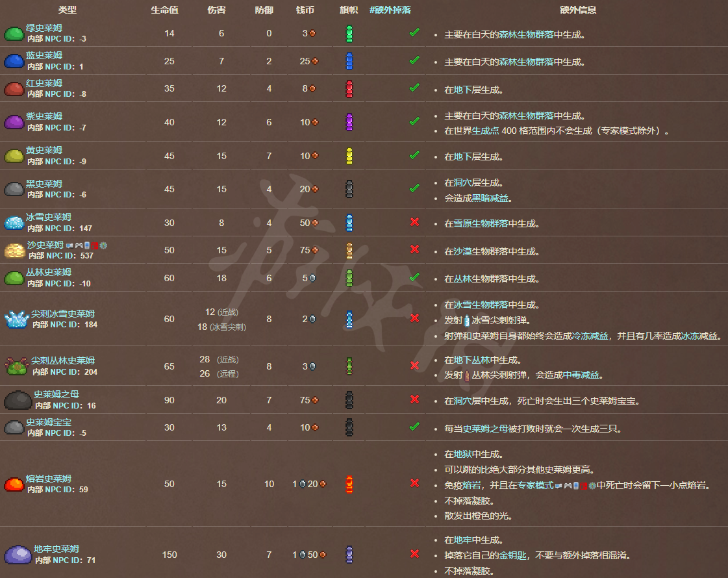The height and width of the screenshot is (578, 728).
Task: Click the purple slime banner icon
Action: click(x=349, y=121)
